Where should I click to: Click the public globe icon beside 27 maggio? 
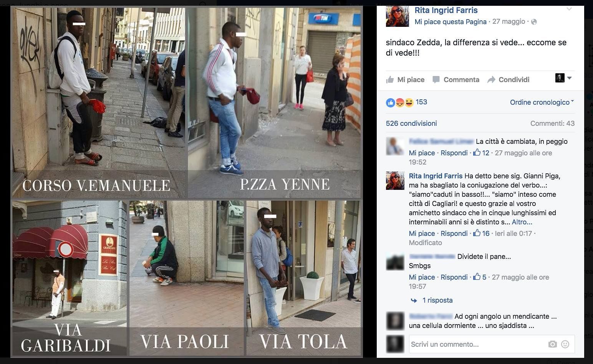click(x=534, y=22)
